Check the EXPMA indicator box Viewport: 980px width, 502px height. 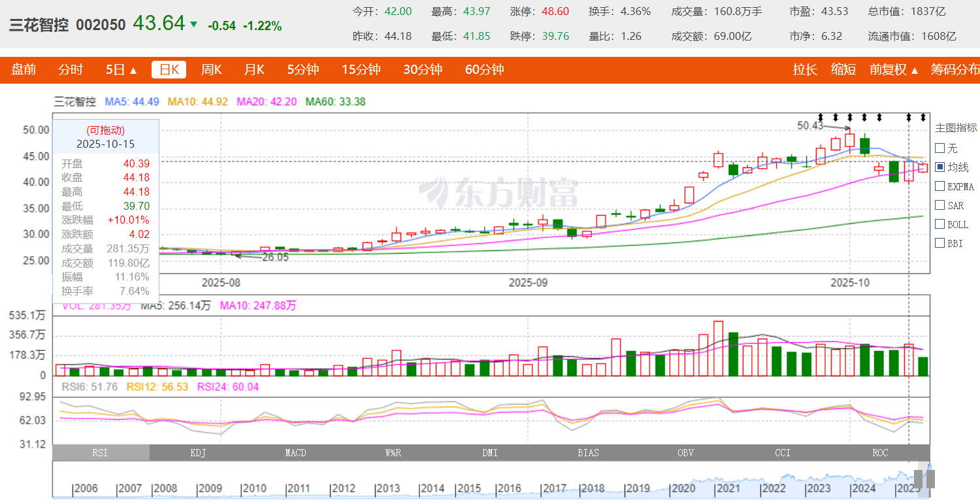click(940, 186)
